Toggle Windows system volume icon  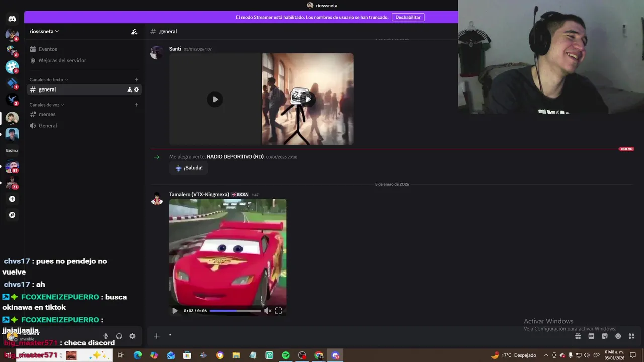click(x=587, y=355)
